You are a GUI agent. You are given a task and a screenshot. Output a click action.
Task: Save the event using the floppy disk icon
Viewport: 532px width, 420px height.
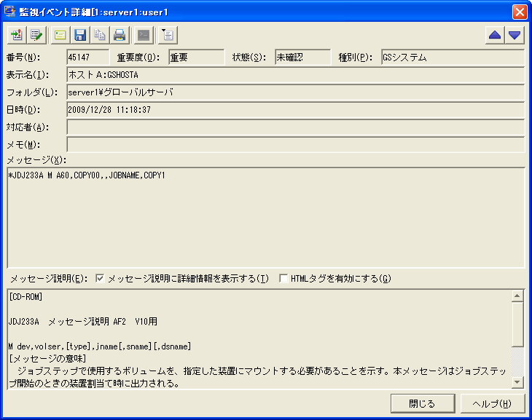(79, 35)
